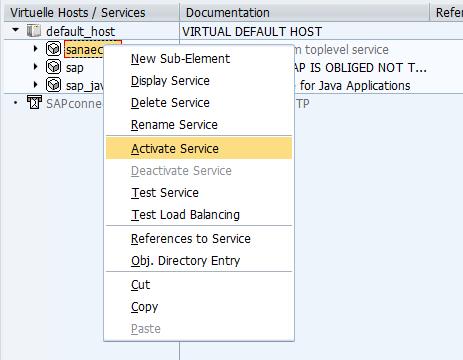This screenshot has height=360, width=463.
Task: Click the Virtuelle Hosts / Services column header
Action: click(x=92, y=13)
